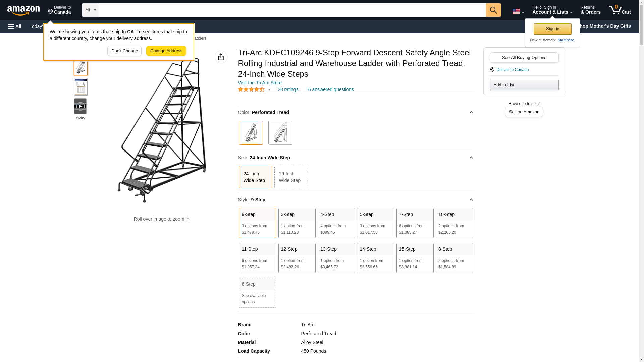The width and height of the screenshot is (644, 362).
Task: Collapse the Style section chevron
Action: pos(471,200)
